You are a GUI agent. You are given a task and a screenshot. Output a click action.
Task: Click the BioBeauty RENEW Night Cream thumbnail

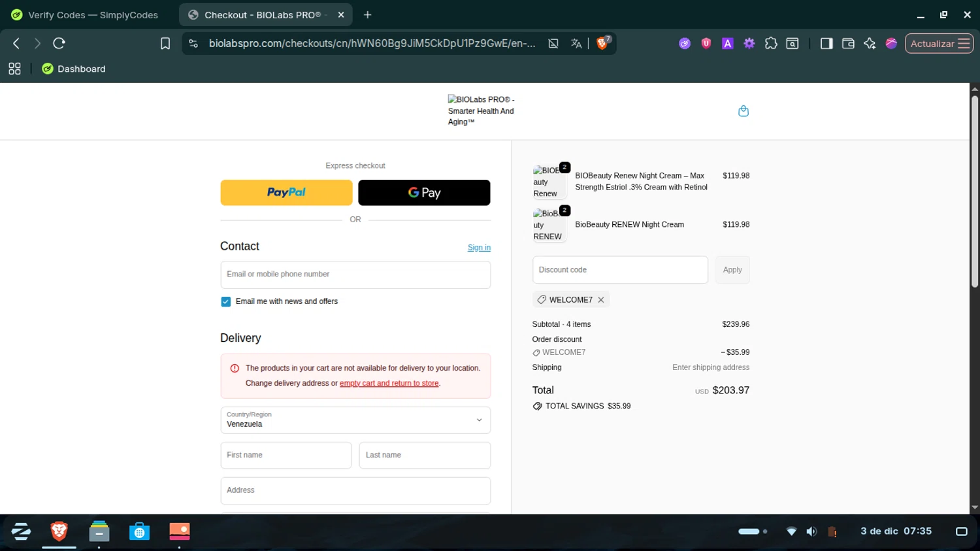549,225
